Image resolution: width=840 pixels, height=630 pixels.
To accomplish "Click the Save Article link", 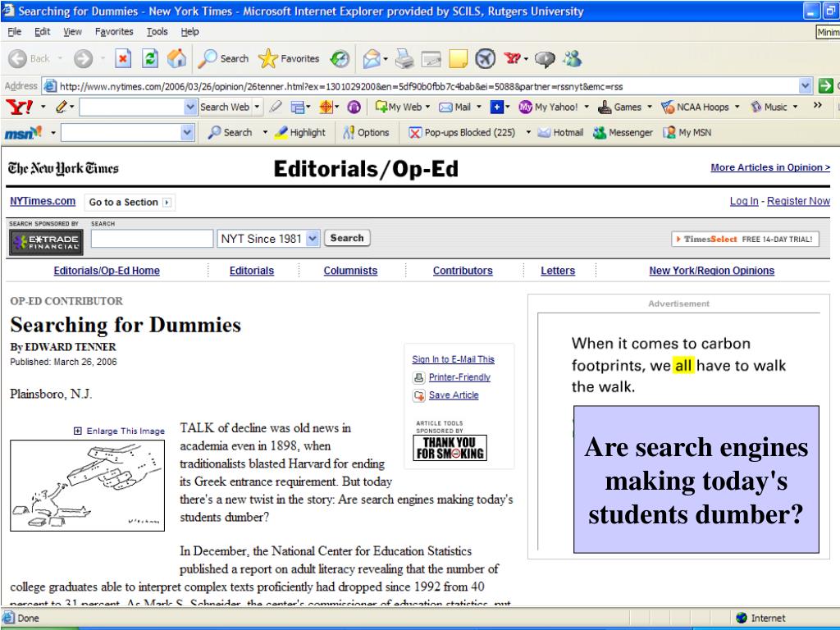I will 454,395.
